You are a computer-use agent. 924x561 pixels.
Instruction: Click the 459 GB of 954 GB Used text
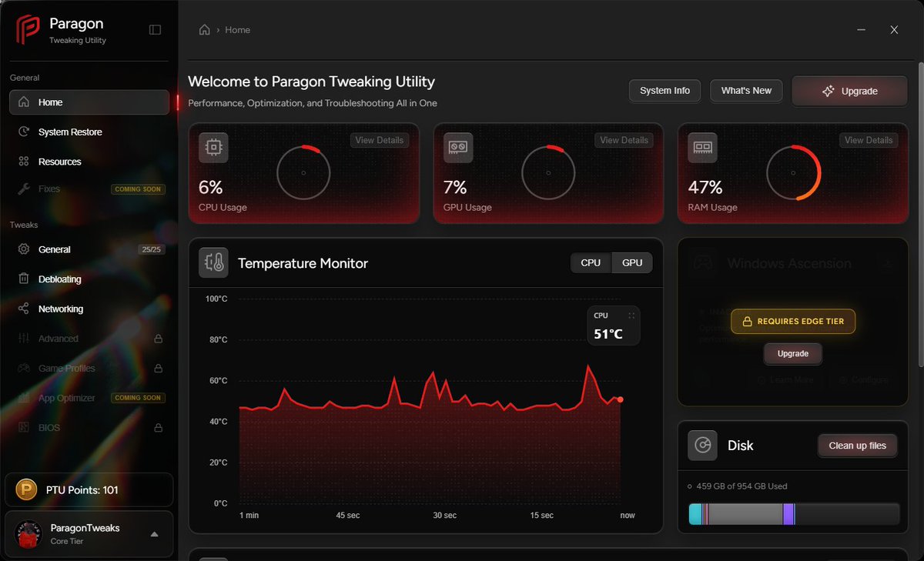point(742,486)
